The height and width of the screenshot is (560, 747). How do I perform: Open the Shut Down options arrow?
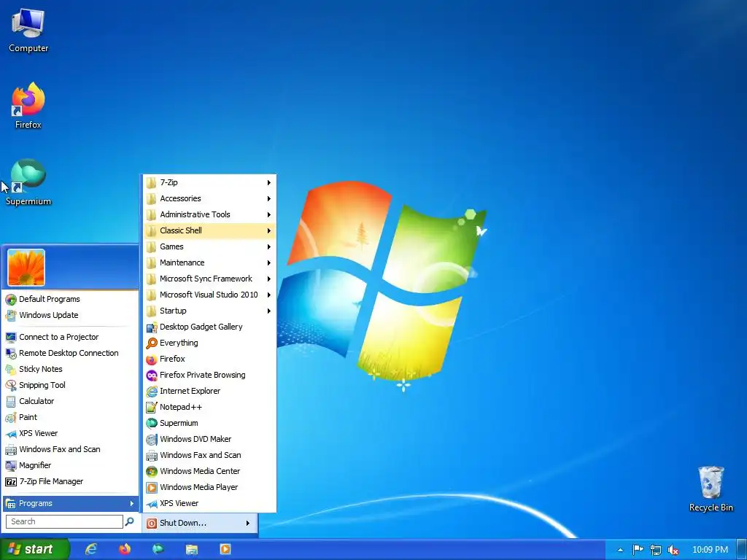[x=248, y=524]
